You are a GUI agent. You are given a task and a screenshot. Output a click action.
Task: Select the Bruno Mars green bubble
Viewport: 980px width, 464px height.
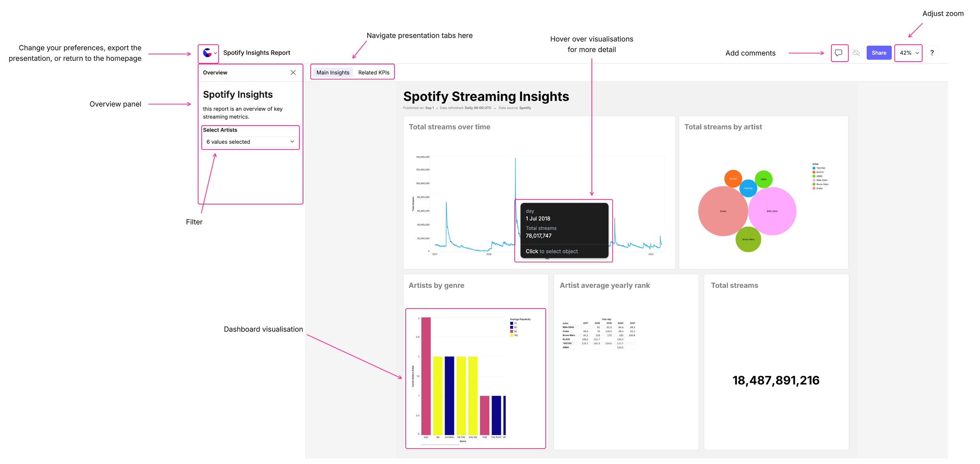point(748,240)
